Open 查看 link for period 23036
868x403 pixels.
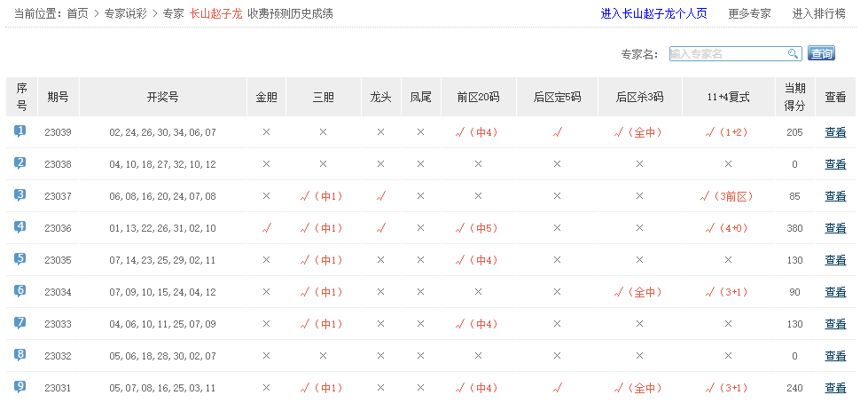pyautogui.click(x=835, y=228)
